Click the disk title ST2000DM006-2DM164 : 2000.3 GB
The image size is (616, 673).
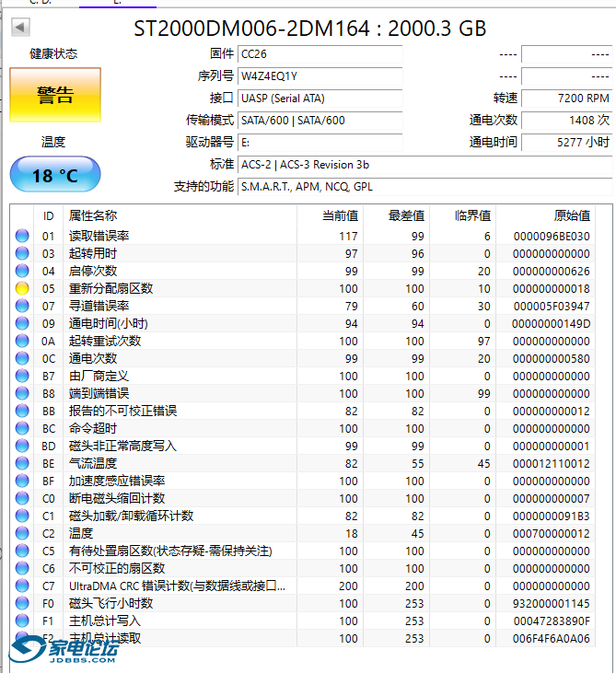tap(310, 29)
